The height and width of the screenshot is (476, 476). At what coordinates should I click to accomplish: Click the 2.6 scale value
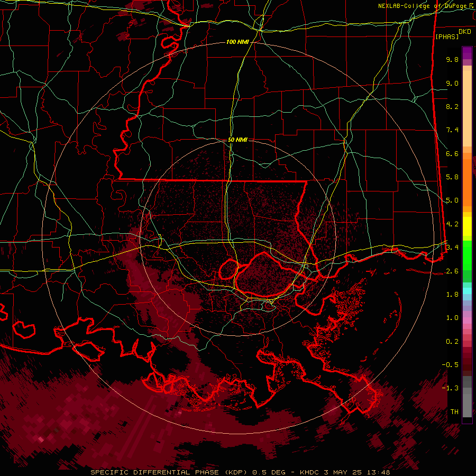(452, 271)
